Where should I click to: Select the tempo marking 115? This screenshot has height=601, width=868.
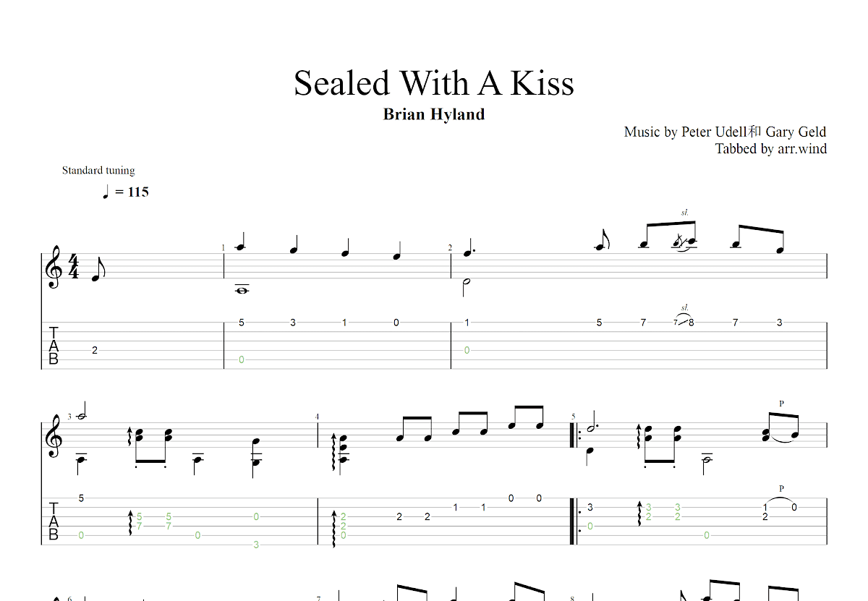pyautogui.click(x=138, y=192)
